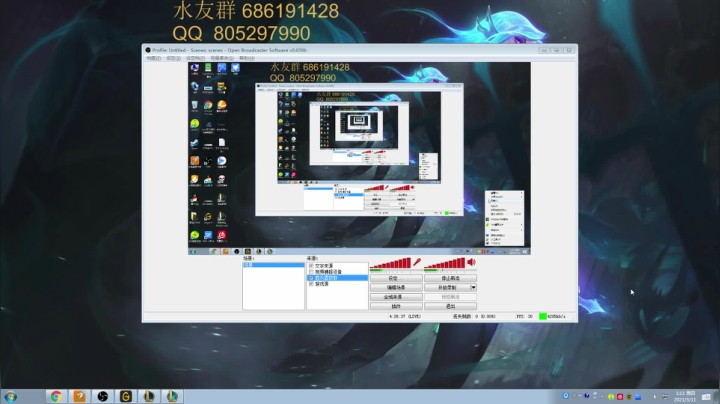Open the black-and-yellow G taskbar app
Viewport: 720px width, 404px height.
[125, 396]
